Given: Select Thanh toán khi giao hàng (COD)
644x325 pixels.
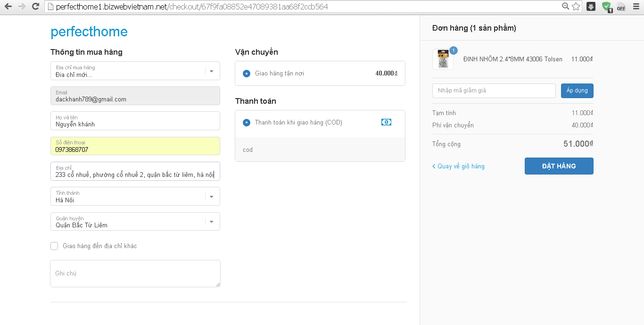Looking at the screenshot, I should click(247, 123).
